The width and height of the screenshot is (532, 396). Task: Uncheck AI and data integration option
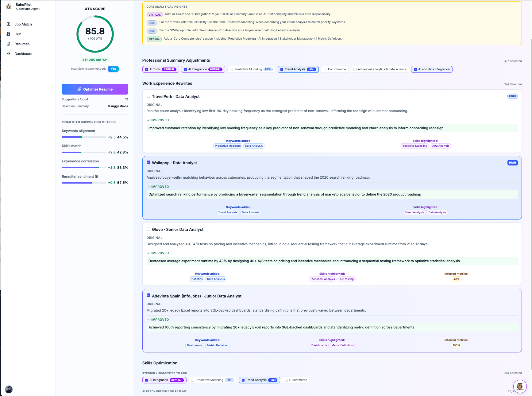tap(415, 69)
